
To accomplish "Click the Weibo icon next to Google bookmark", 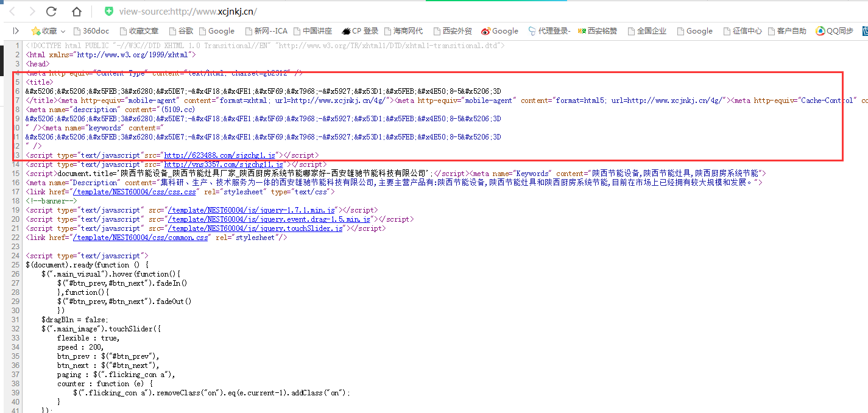I will tap(487, 30).
